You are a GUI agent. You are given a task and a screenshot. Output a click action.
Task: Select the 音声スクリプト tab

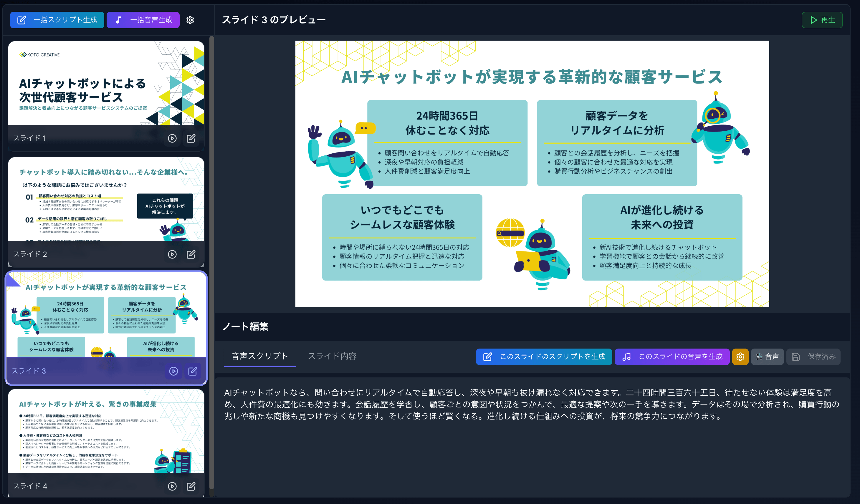[x=260, y=356]
